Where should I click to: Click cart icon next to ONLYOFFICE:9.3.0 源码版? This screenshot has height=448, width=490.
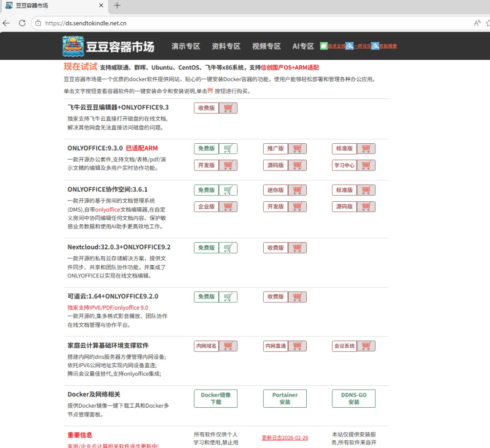point(297,165)
